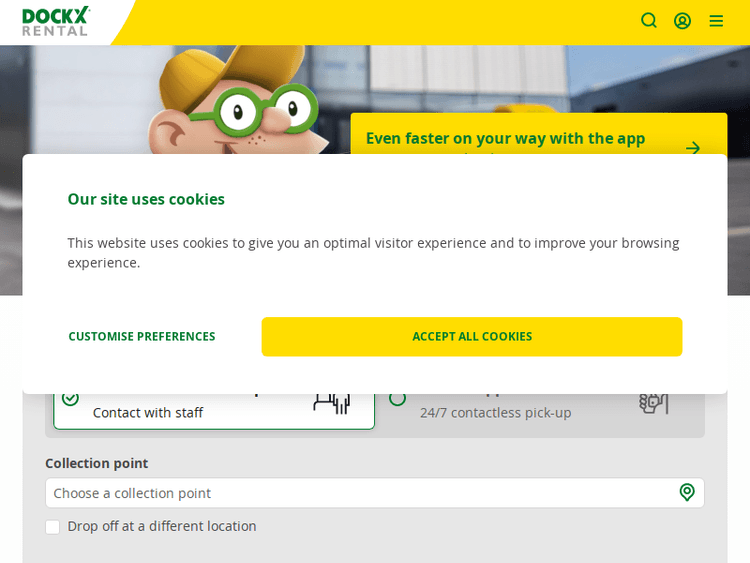This screenshot has height=563, width=750.
Task: Enable 'Drop off at a different location' checkbox
Action: click(x=53, y=527)
